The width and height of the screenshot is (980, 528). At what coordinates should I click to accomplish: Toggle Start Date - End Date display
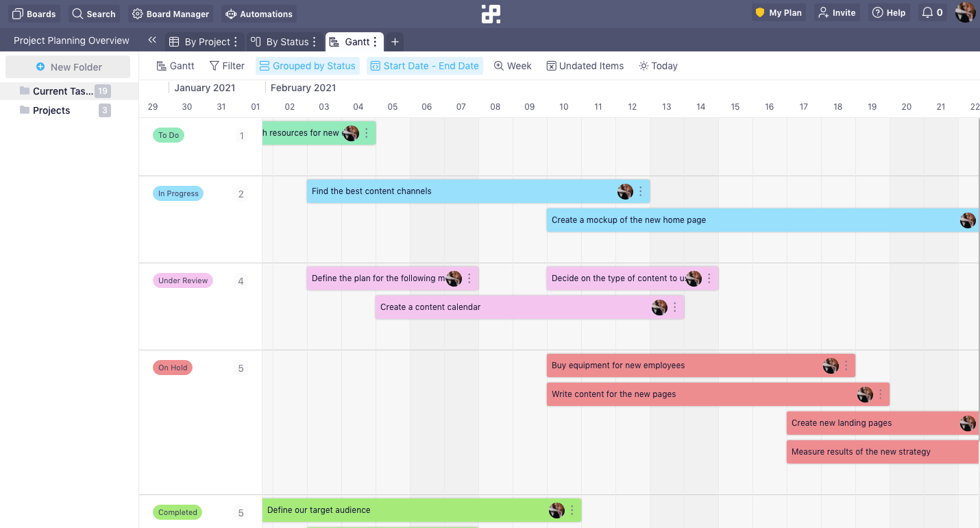[x=425, y=65]
